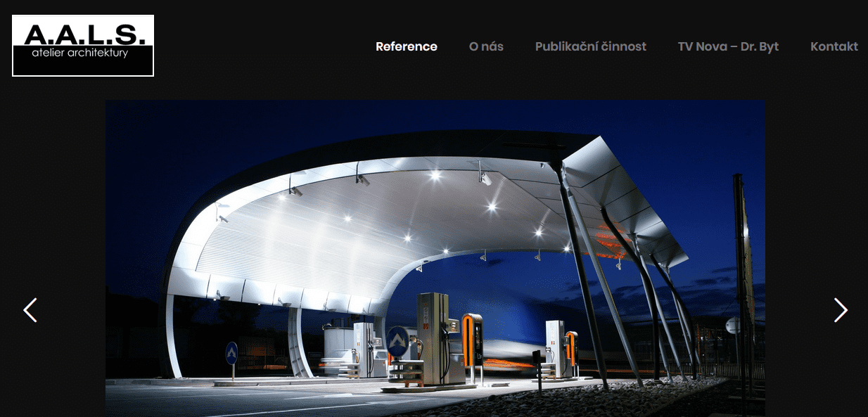Open the O nás page
Image resolution: width=868 pixels, height=417 pixels.
(486, 46)
